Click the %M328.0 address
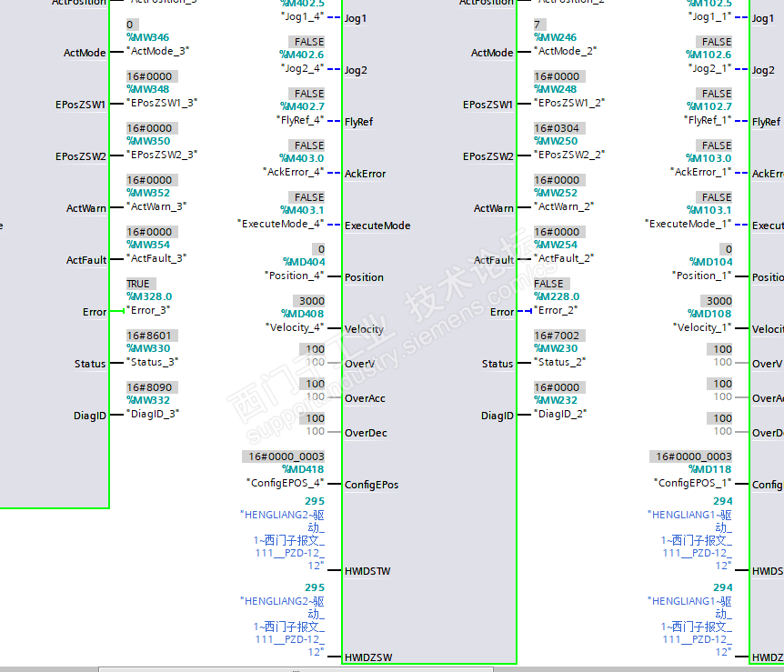The width and height of the screenshot is (784, 672). (x=149, y=297)
